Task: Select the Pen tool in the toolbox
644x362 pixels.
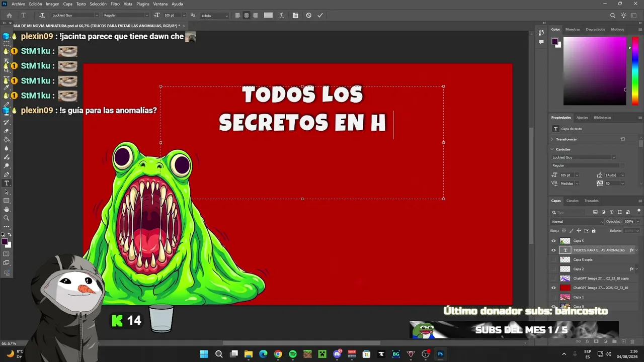Action: pos(7,174)
